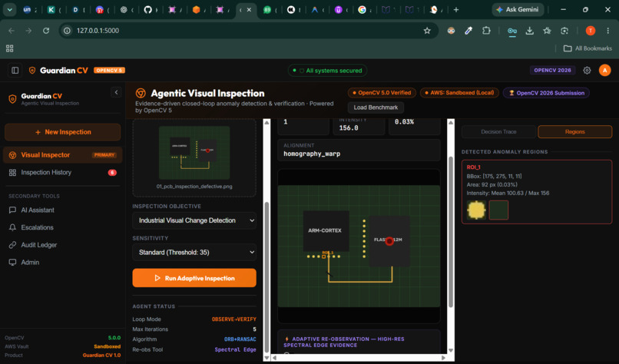Switch to the Google tab

click(x=362, y=10)
